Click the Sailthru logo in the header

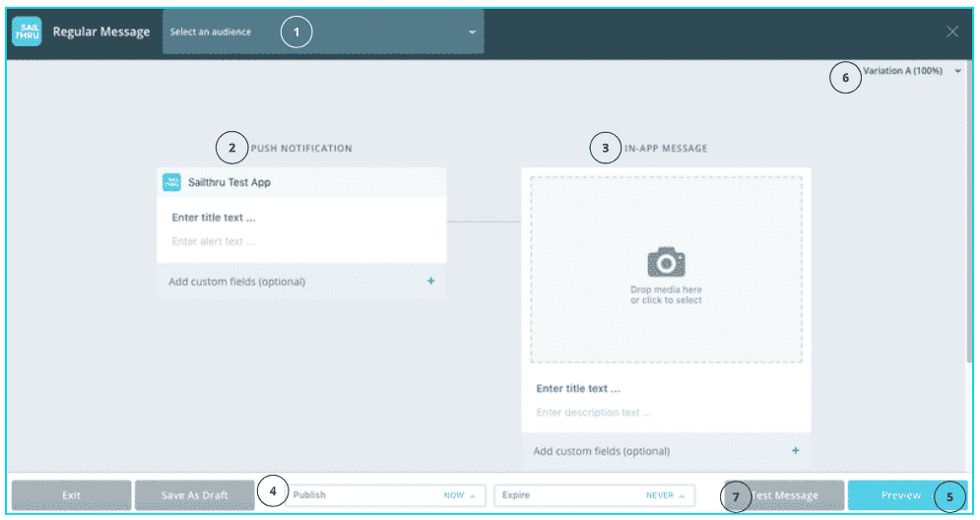[x=27, y=32]
